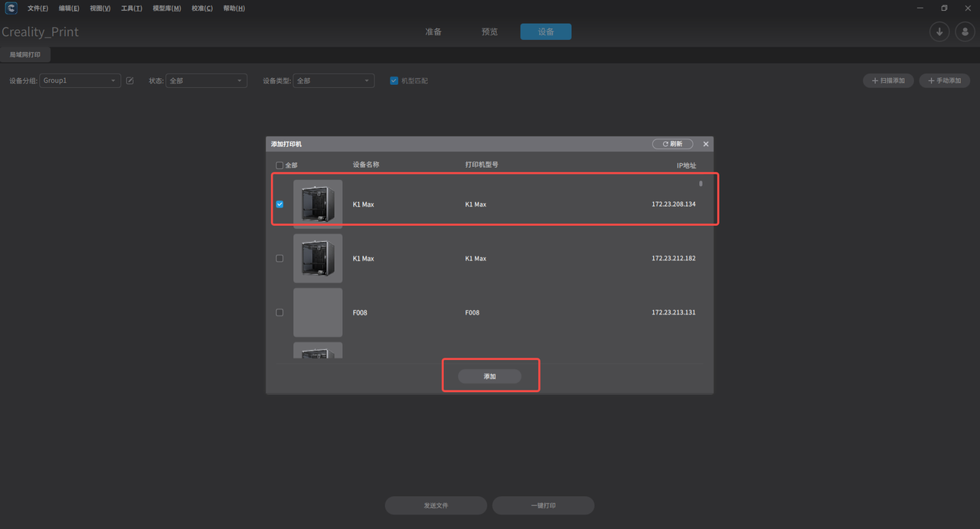Minimize the Creality Print window
Screen dimensions: 980x529
click(x=920, y=8)
